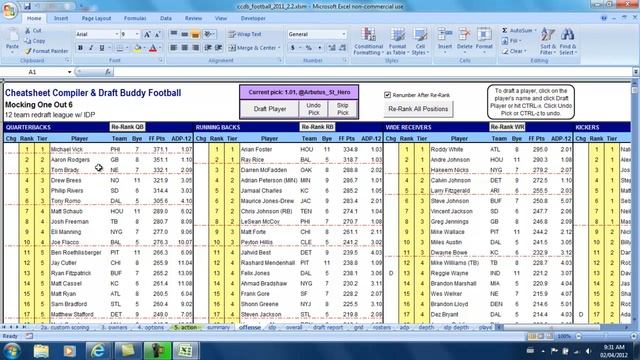Open the Clear dropdown
Screen dimensions: 640x360
[514, 51]
